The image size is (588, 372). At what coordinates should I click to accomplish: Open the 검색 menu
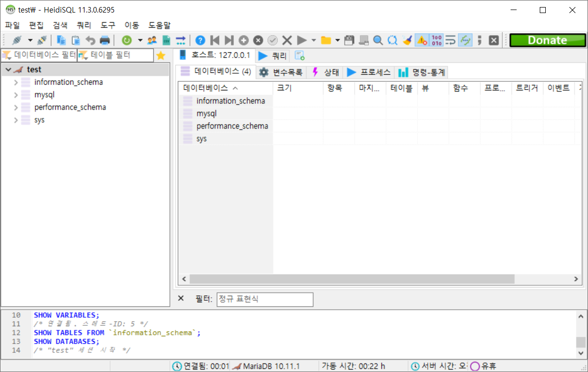pos(60,25)
